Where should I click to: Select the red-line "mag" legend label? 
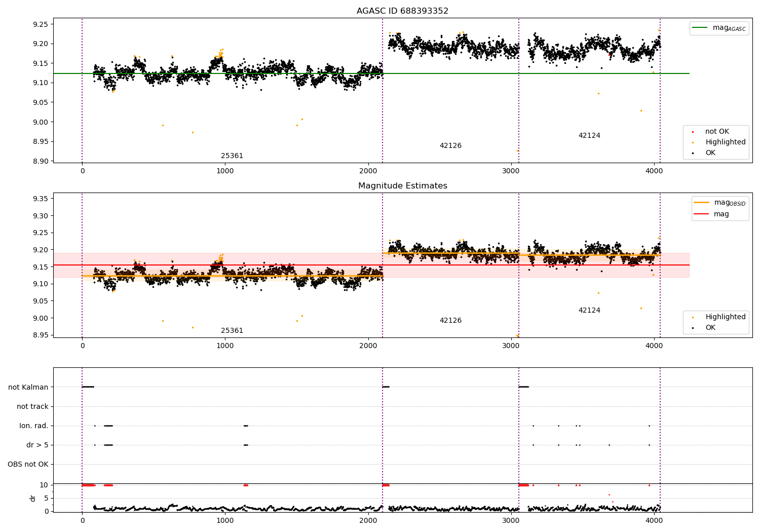pyautogui.click(x=721, y=214)
